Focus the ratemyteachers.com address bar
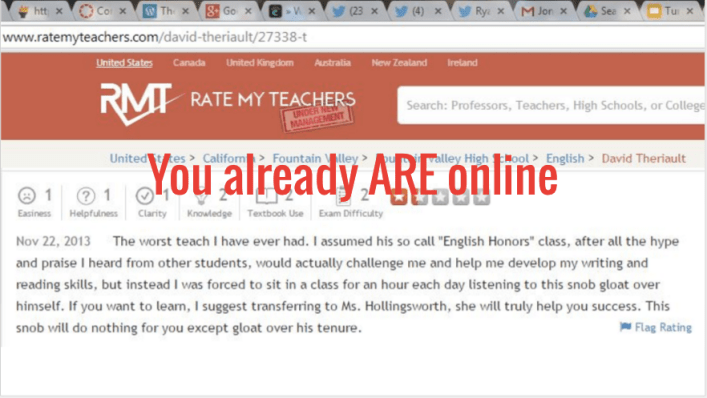The width and height of the screenshot is (707, 398). (x=352, y=37)
